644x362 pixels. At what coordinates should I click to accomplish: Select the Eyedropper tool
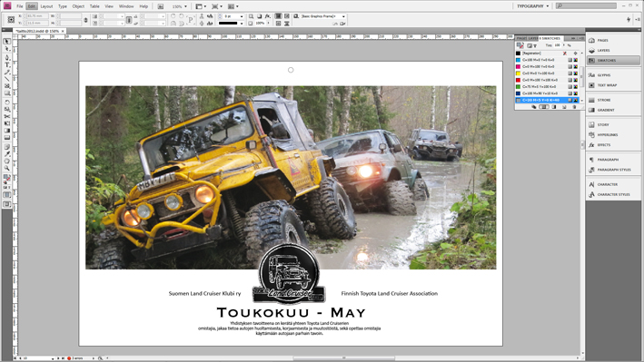pyautogui.click(x=7, y=154)
